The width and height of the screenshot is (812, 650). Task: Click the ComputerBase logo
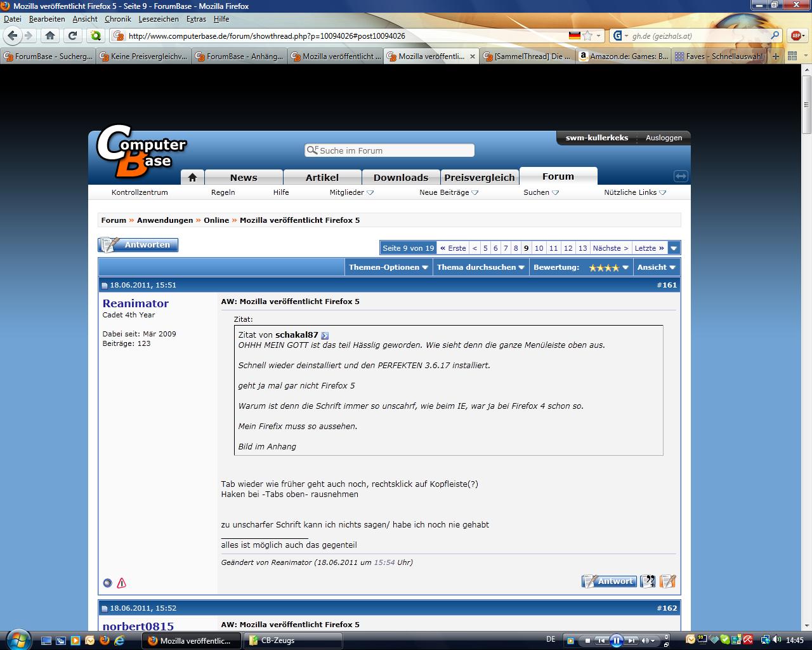click(141, 152)
